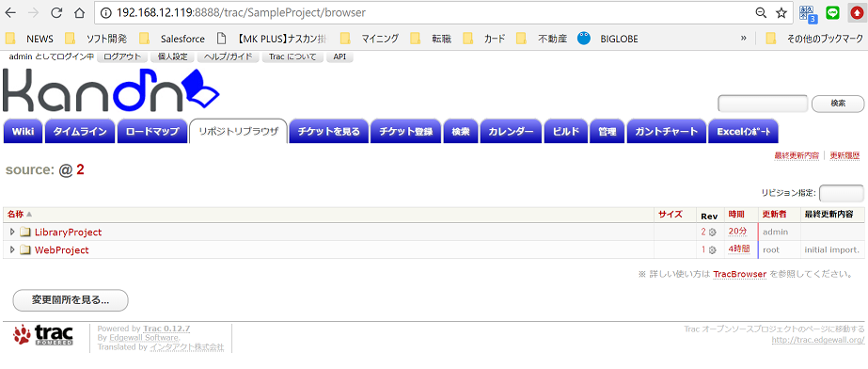Open 個人設定 preferences

173,56
